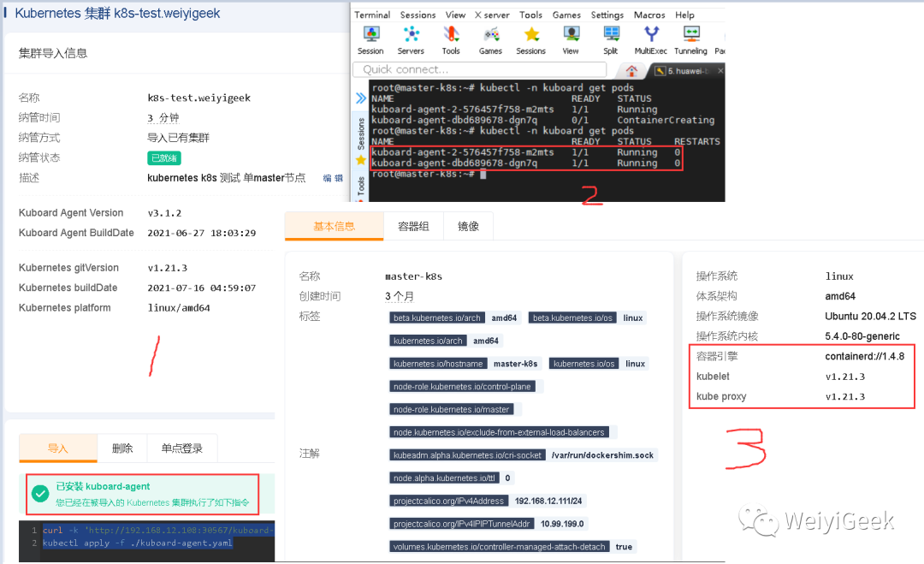The image size is (924, 564).
Task: Open the Tools menu in menu bar
Action: (x=530, y=15)
